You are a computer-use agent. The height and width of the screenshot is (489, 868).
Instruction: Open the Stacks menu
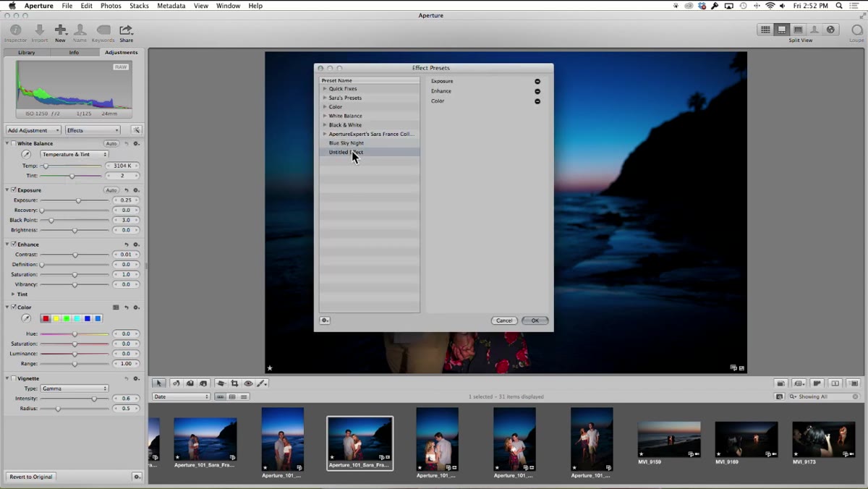coord(139,6)
